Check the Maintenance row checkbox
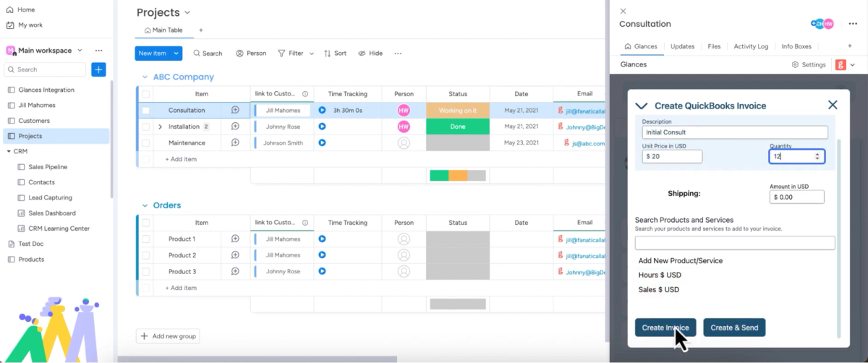 (146, 142)
